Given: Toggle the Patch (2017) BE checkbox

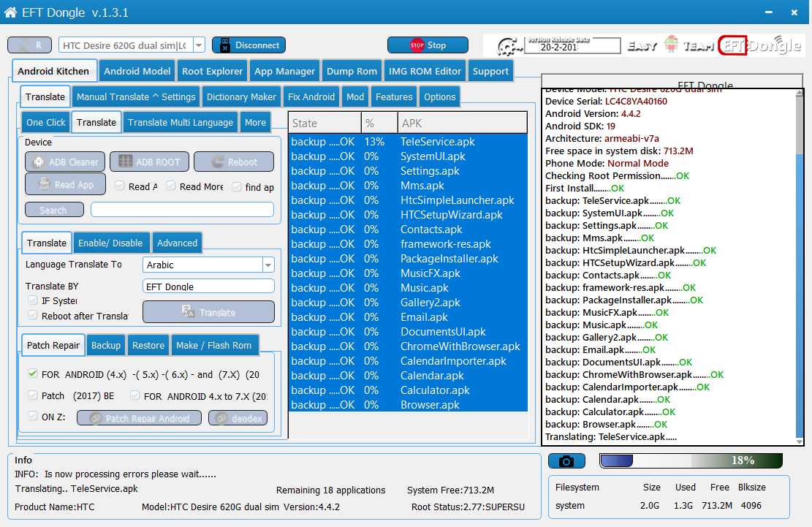Looking at the screenshot, I should [33, 395].
